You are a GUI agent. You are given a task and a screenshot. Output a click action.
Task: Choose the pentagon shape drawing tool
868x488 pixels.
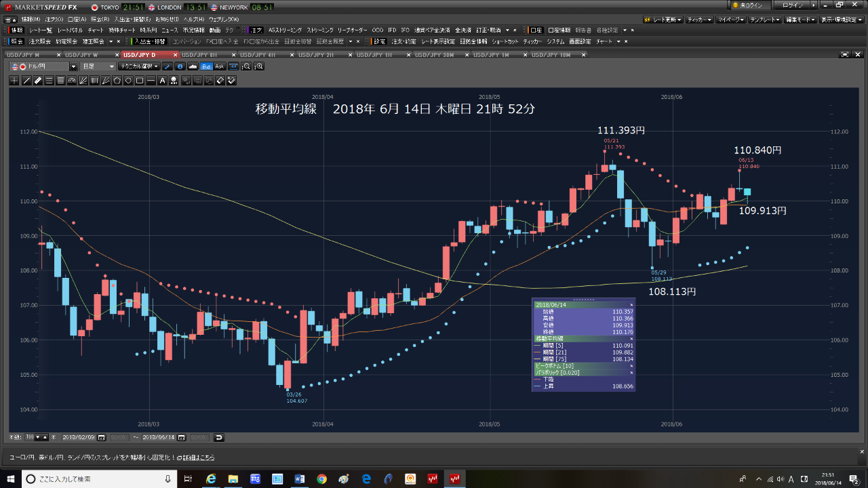[x=117, y=81]
